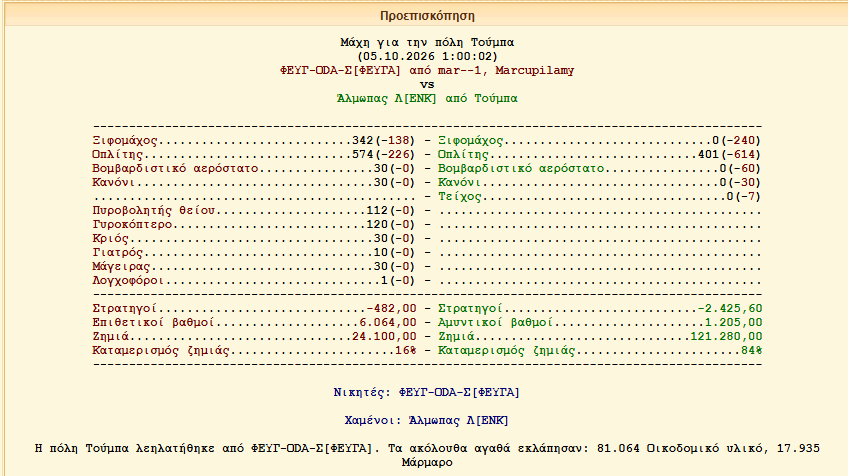Click defender Βομβαρδιστικό αερόστατο row 0(-60)
Image resolution: width=848 pixels, height=476 pixels.
coord(600,169)
